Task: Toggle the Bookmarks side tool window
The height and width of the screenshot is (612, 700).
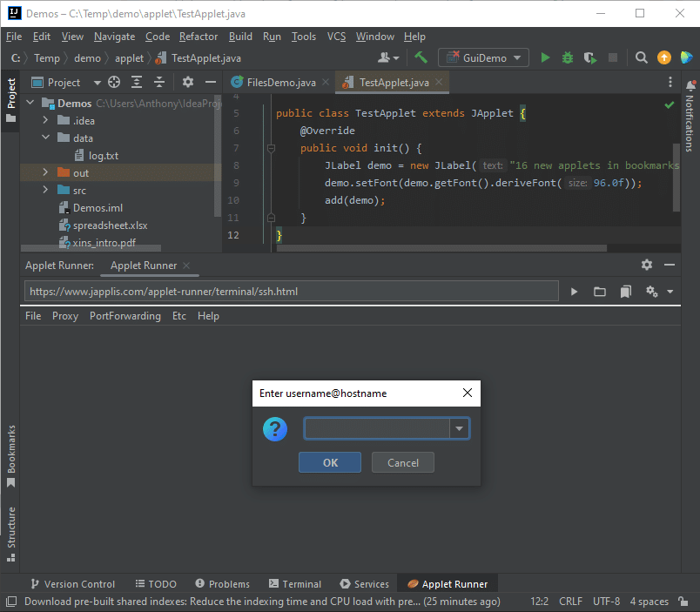Action: (10, 456)
